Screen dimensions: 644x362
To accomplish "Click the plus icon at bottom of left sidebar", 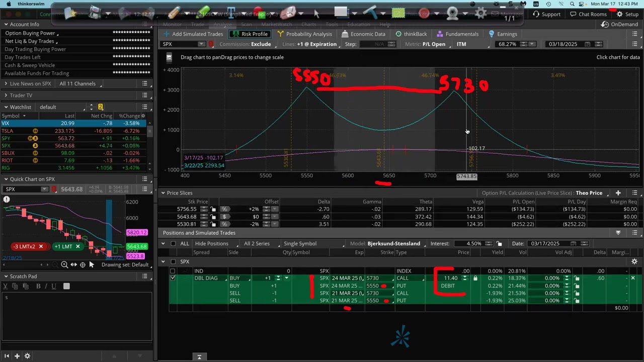I will tap(17, 356).
